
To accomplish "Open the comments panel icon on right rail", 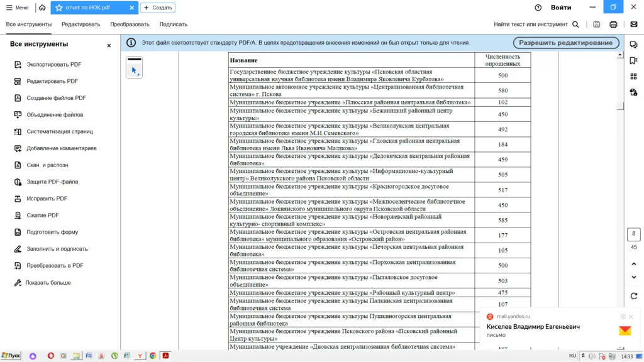I will click(633, 45).
